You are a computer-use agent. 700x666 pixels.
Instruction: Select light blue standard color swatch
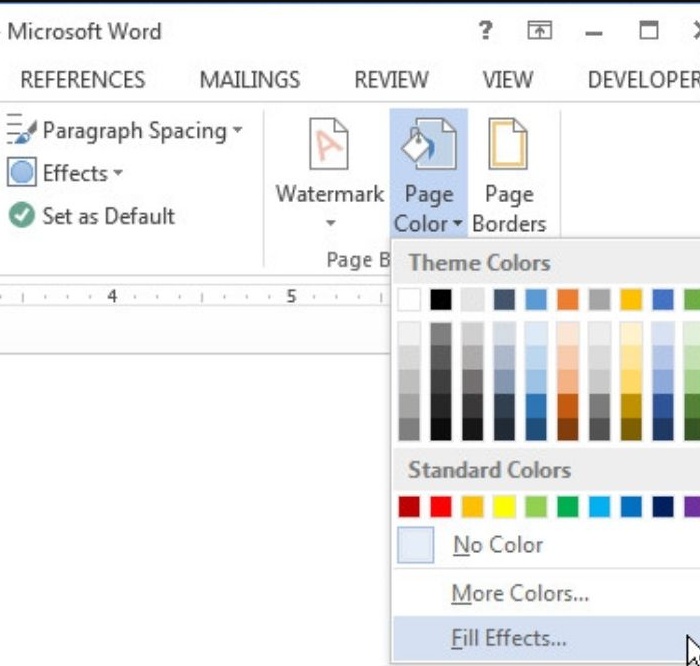[599, 507]
